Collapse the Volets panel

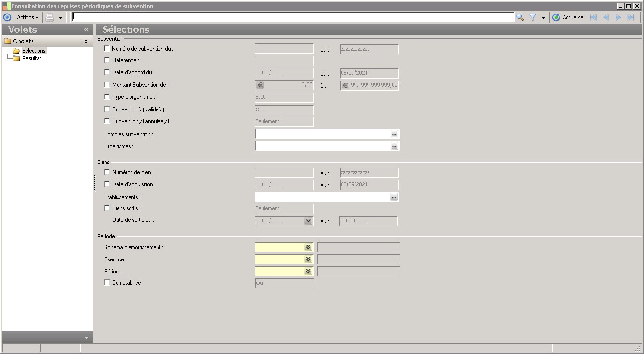coord(86,29)
